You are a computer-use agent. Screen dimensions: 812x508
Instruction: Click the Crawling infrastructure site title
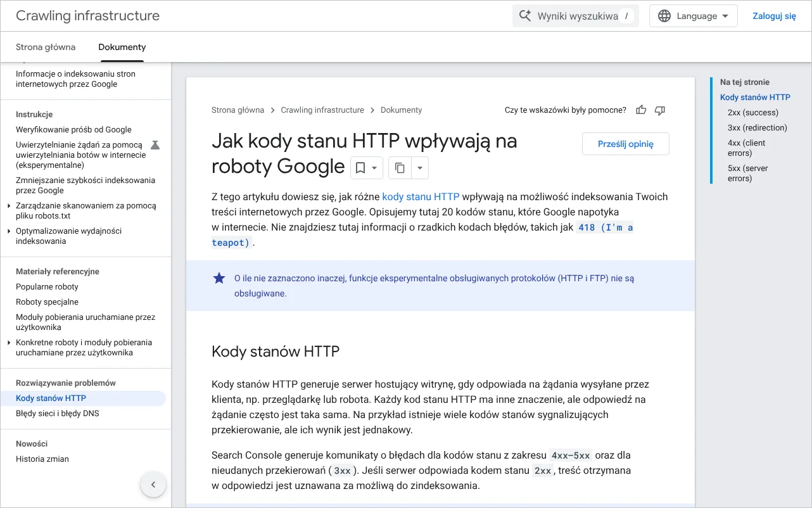tap(87, 16)
